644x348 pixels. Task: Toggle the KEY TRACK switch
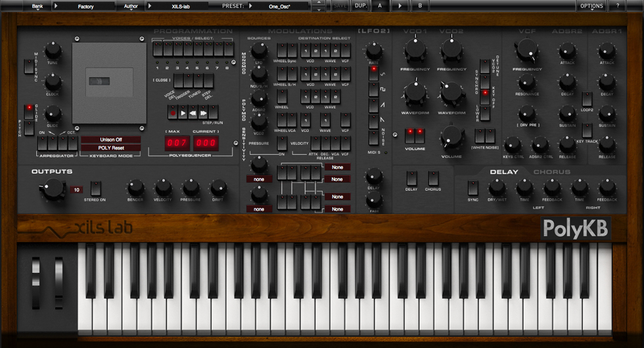(x=587, y=131)
